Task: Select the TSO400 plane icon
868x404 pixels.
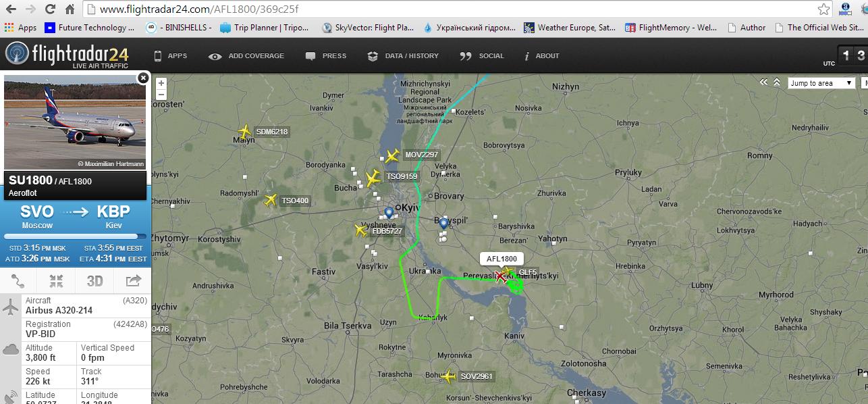Action: [271, 200]
